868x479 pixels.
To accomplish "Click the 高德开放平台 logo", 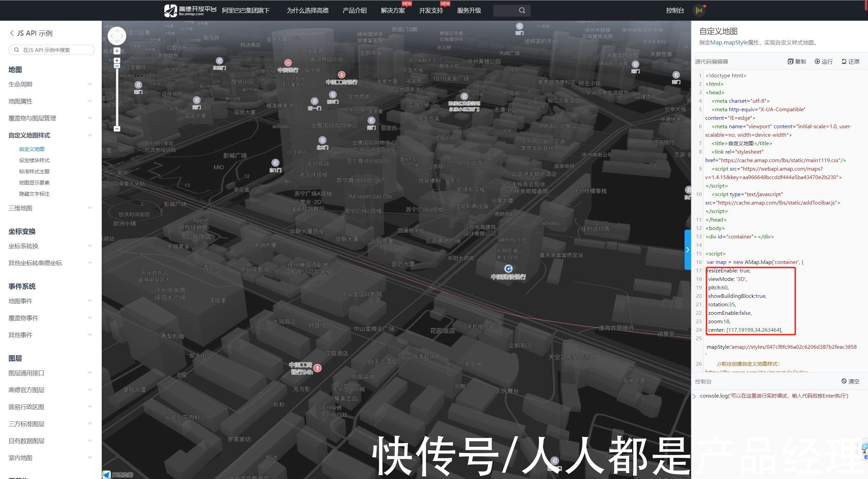I will pos(190,11).
